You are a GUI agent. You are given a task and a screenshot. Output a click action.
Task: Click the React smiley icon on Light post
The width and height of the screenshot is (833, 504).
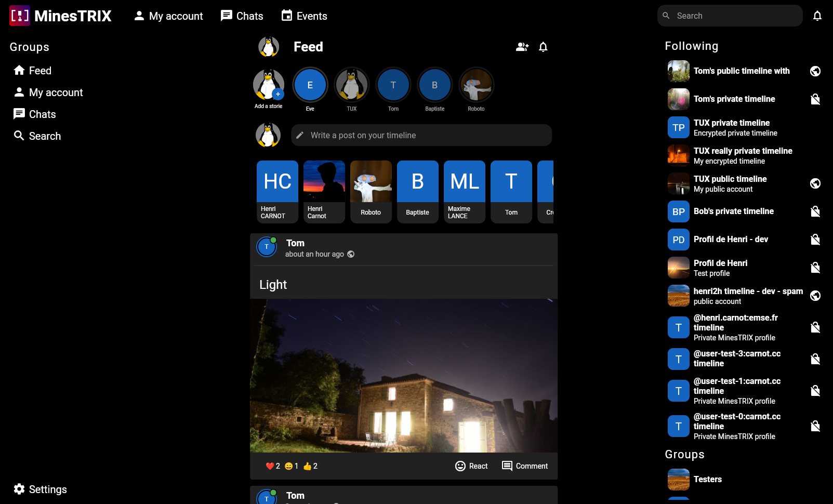[460, 466]
